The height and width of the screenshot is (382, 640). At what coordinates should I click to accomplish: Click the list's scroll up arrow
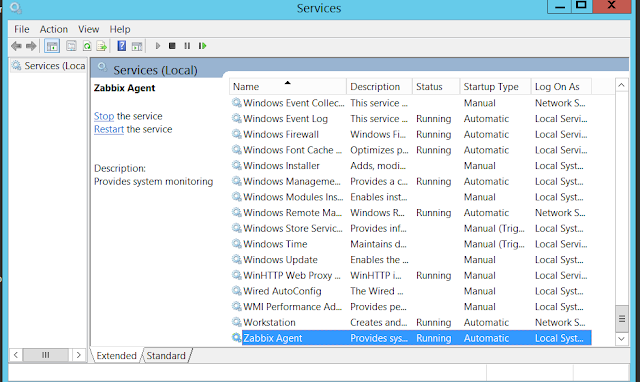coord(621,85)
